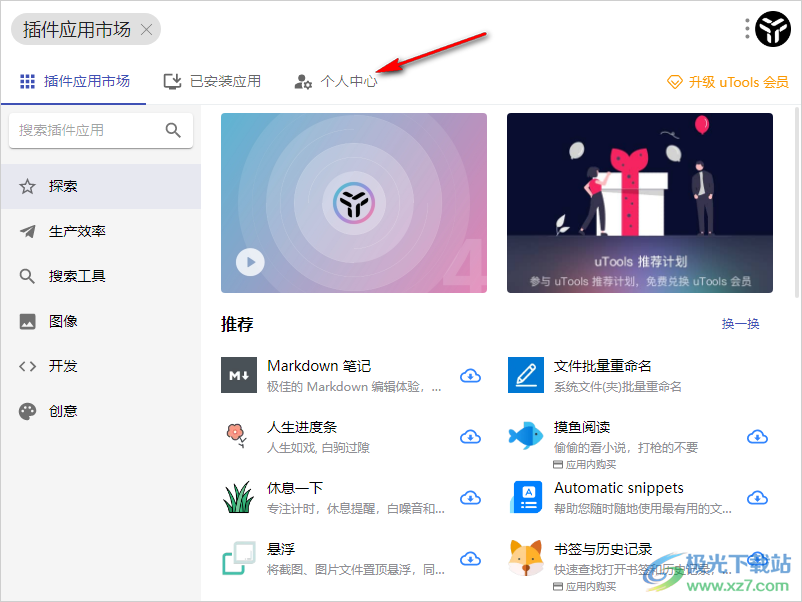The width and height of the screenshot is (802, 602).
Task: Switch to 已安装应用 tab
Action: click(x=212, y=81)
